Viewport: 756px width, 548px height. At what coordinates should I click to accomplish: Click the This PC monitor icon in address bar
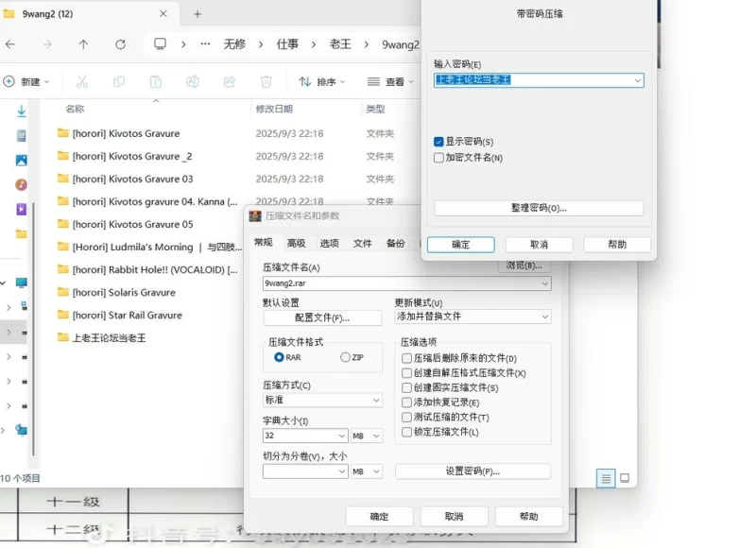(160, 44)
